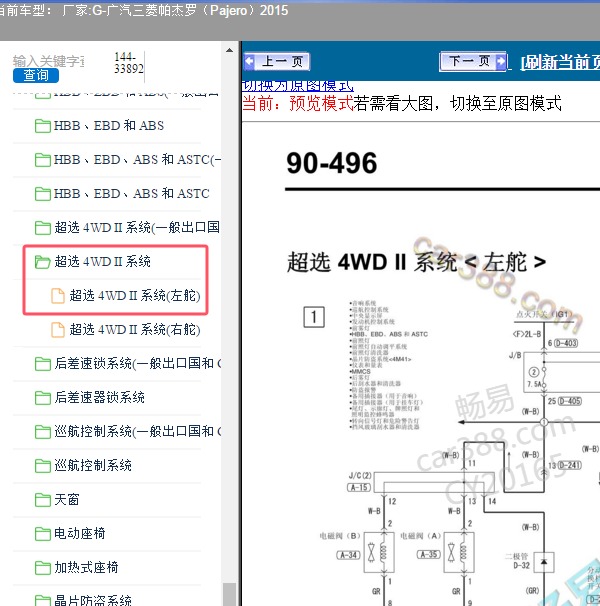600x606 pixels.
Task: Open the 超选 4WD II 系统(右舵) page
Action: click(135, 330)
